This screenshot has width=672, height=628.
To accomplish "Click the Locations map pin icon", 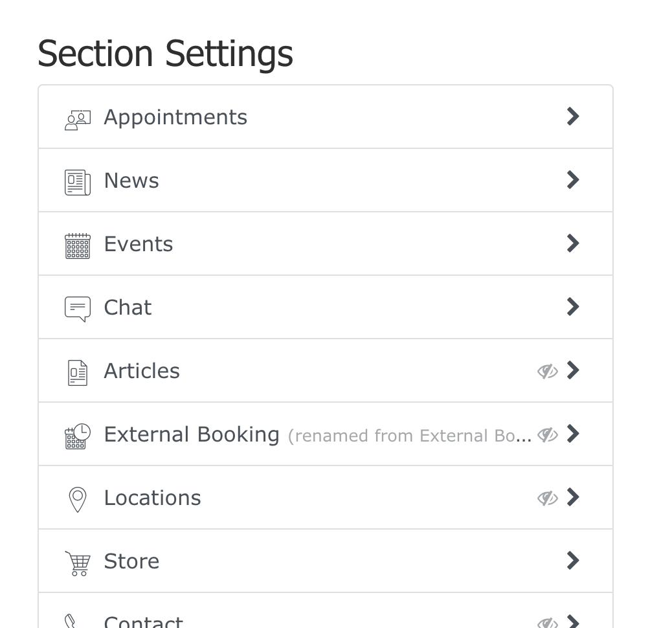I will tap(78, 499).
